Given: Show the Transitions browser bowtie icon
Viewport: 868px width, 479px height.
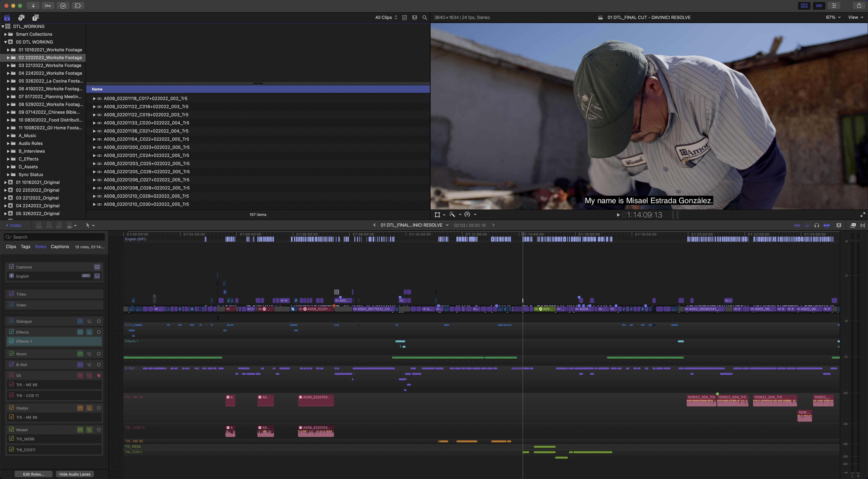Looking at the screenshot, I should (863, 225).
